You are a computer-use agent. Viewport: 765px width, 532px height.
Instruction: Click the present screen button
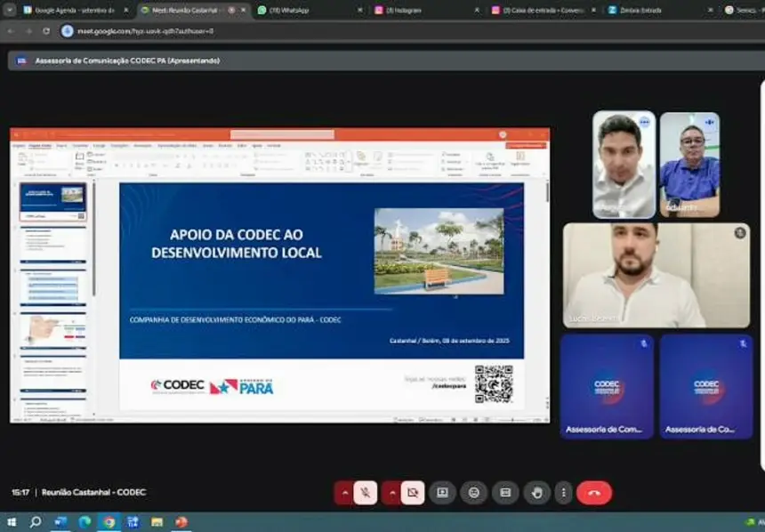pos(442,493)
